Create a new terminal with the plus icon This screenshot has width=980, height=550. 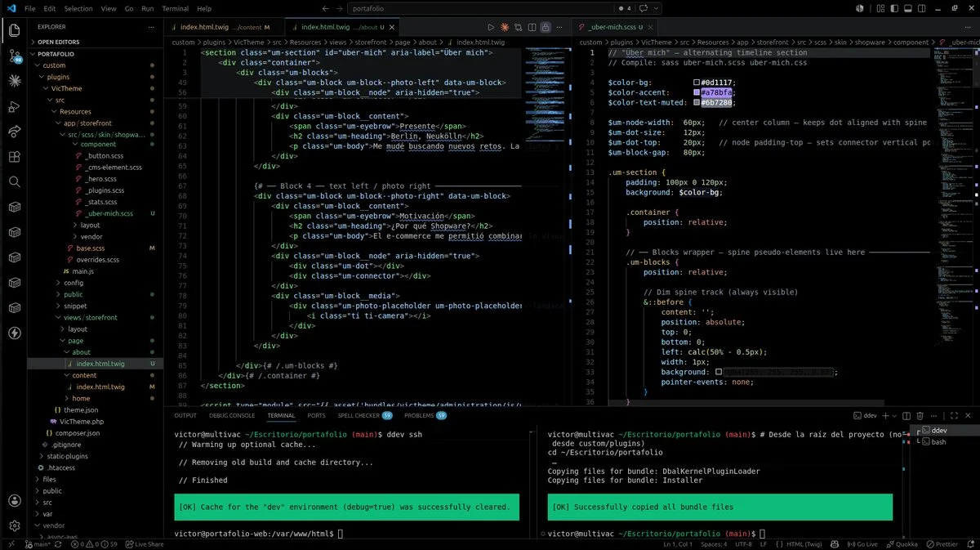pyautogui.click(x=884, y=415)
